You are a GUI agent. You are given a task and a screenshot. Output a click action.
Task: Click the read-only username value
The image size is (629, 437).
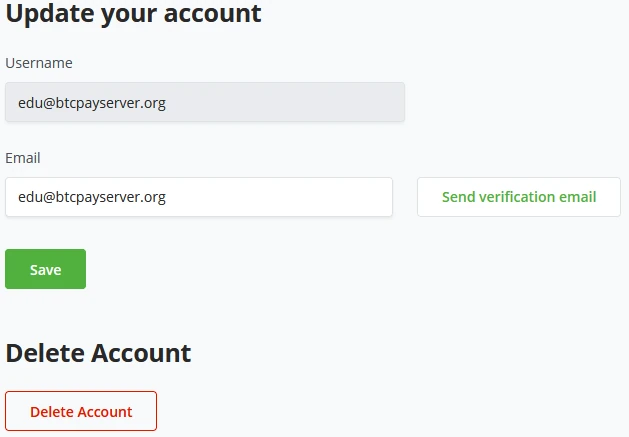92,102
